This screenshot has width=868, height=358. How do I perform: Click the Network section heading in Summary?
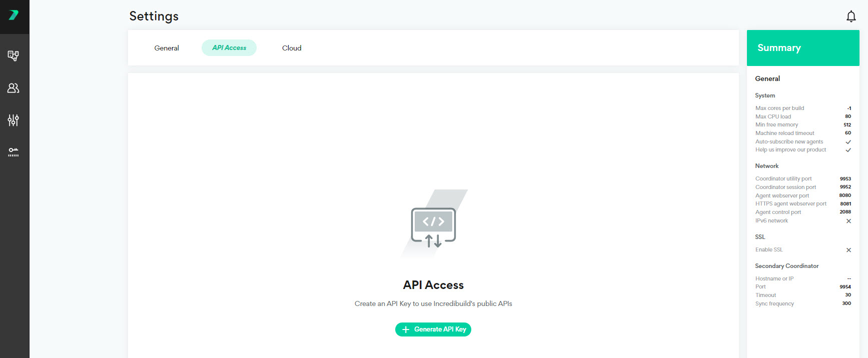coord(766,166)
